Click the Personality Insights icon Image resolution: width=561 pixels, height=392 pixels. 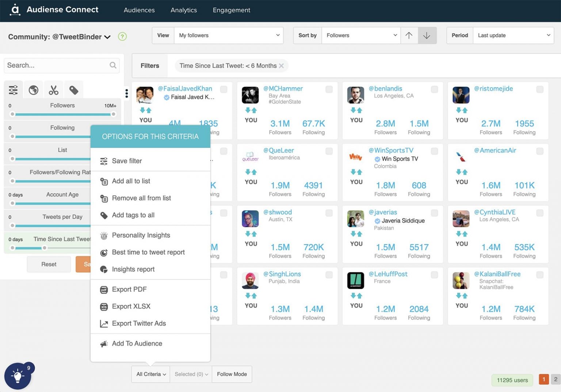(x=104, y=236)
